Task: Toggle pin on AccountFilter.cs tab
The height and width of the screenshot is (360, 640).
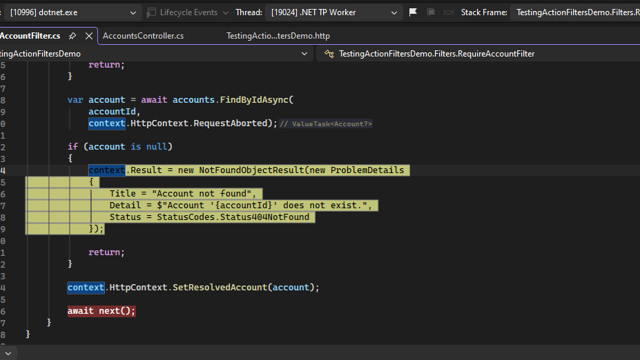Action: 73,36
